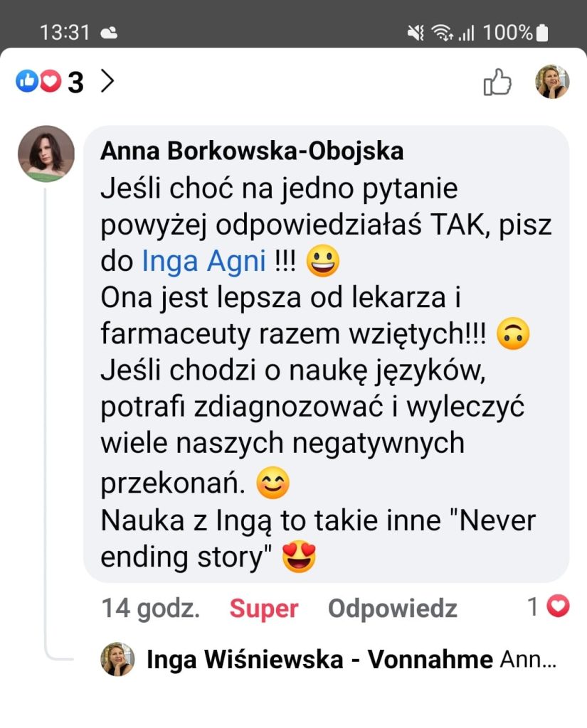Tap the thumbs-up like icon at top
Image resolution: width=587 pixels, height=728 pixels.
497,82
